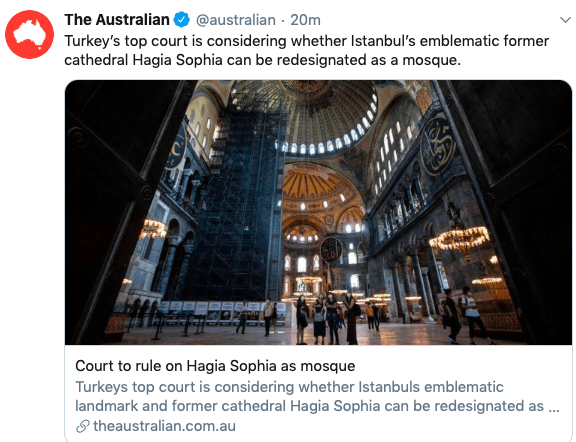Click the chain link icon
Viewport: 576px width, 442px height.
(x=83, y=426)
